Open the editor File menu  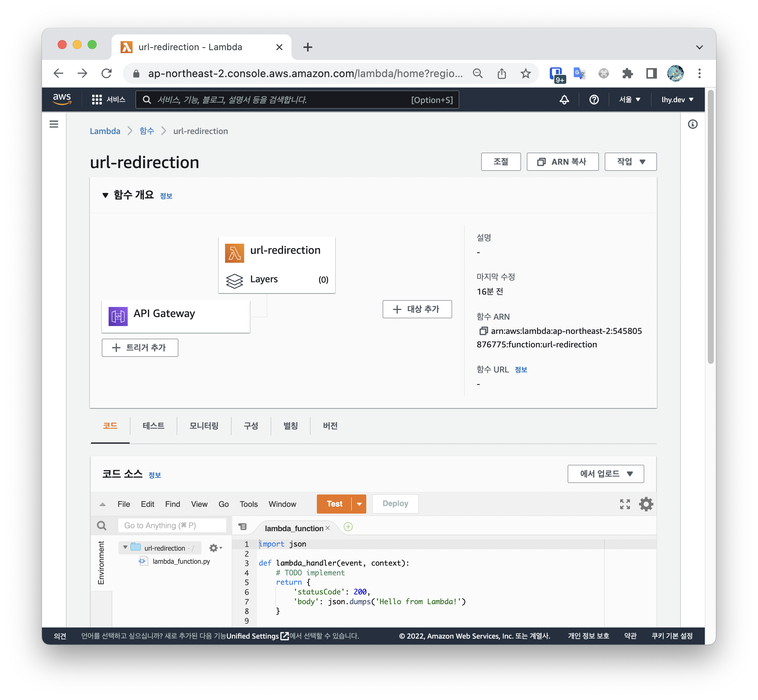[x=124, y=504]
